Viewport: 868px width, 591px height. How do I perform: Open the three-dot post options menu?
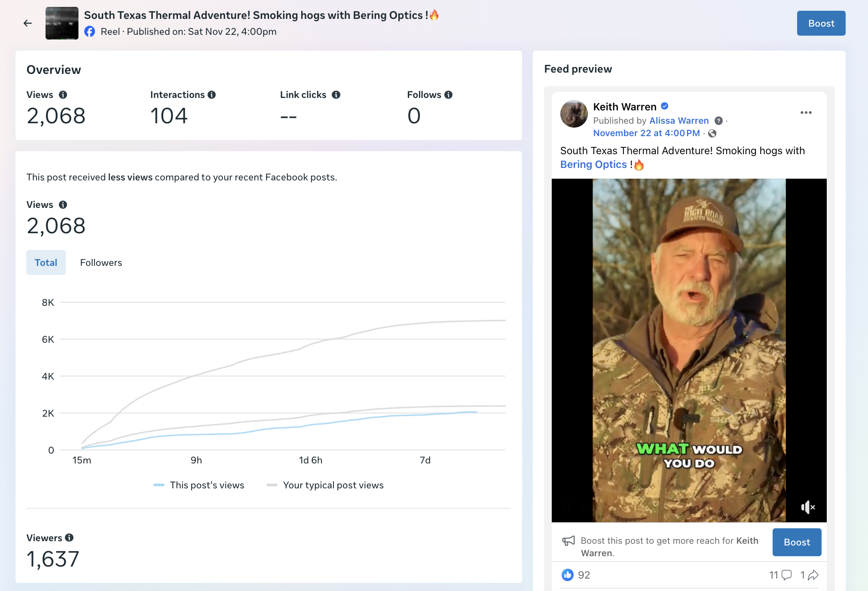(x=806, y=113)
